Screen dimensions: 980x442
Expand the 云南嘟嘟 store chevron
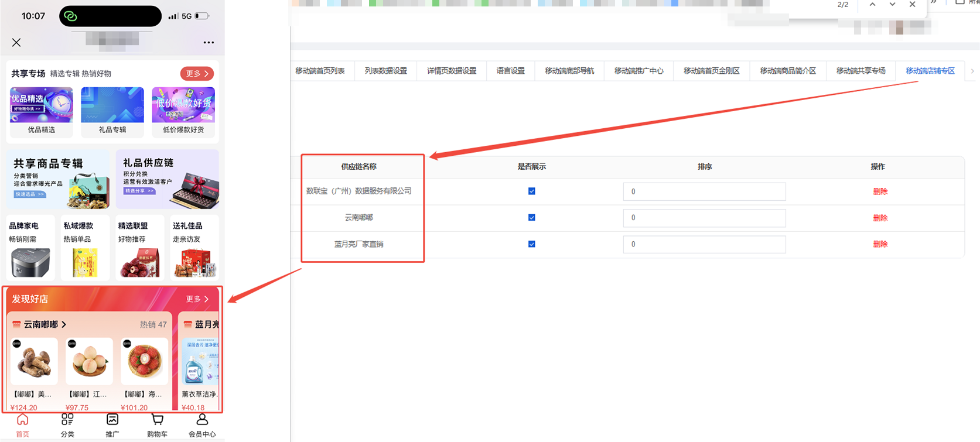[64, 324]
